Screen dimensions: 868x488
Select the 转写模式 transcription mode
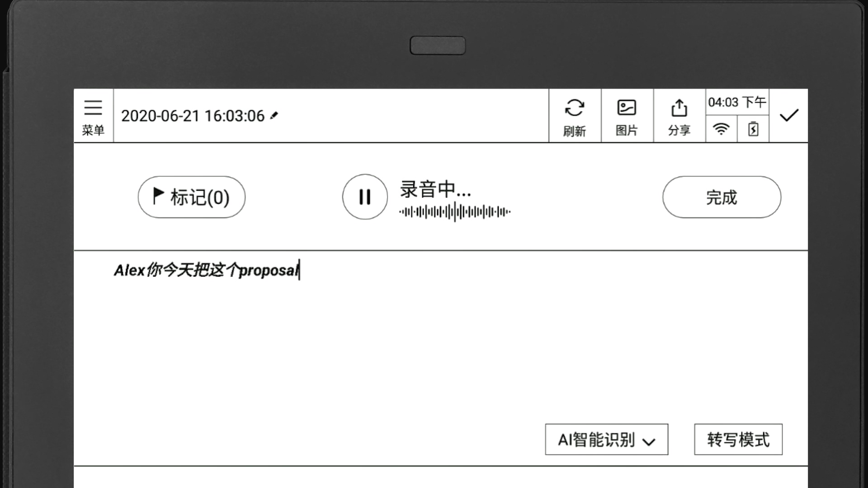point(738,440)
